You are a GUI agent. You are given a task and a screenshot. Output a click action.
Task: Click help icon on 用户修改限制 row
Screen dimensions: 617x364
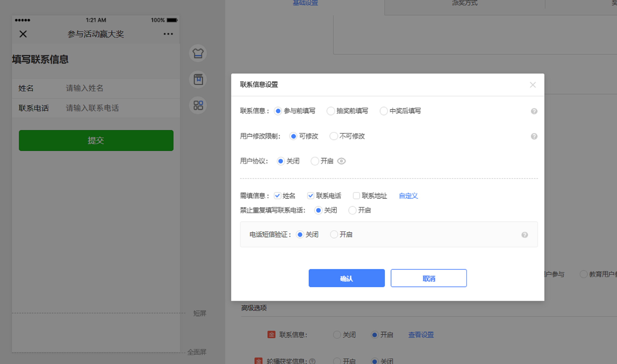pyautogui.click(x=534, y=136)
